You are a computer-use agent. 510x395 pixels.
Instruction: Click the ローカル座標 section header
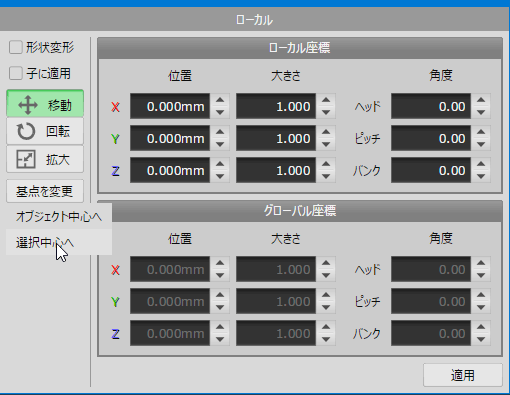coord(300,48)
